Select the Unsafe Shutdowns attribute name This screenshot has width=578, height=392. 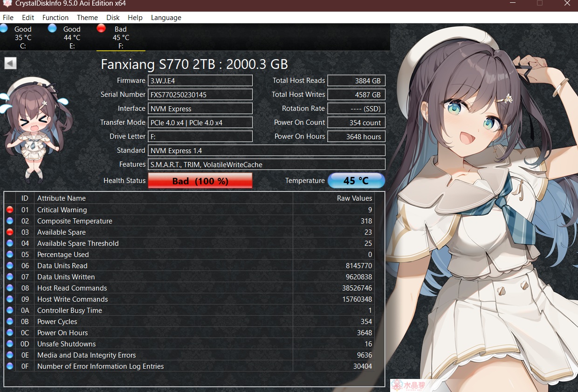pyautogui.click(x=66, y=344)
